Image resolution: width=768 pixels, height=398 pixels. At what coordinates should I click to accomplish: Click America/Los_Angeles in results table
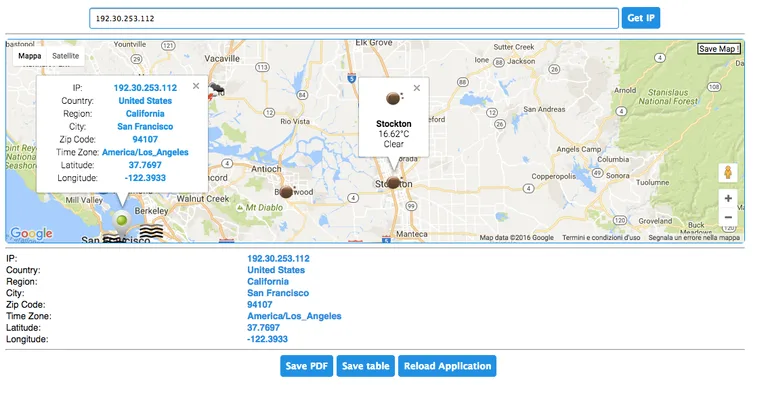(294, 316)
